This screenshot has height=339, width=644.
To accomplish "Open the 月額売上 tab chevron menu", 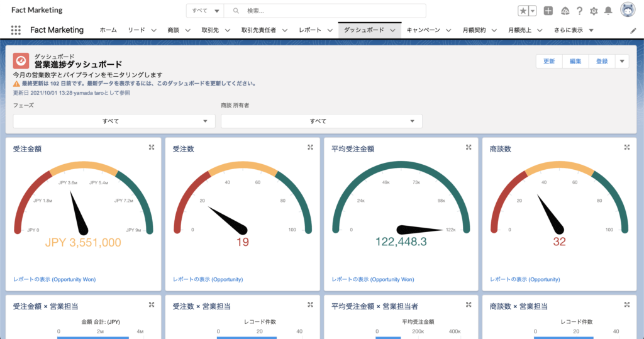I will pos(540,30).
